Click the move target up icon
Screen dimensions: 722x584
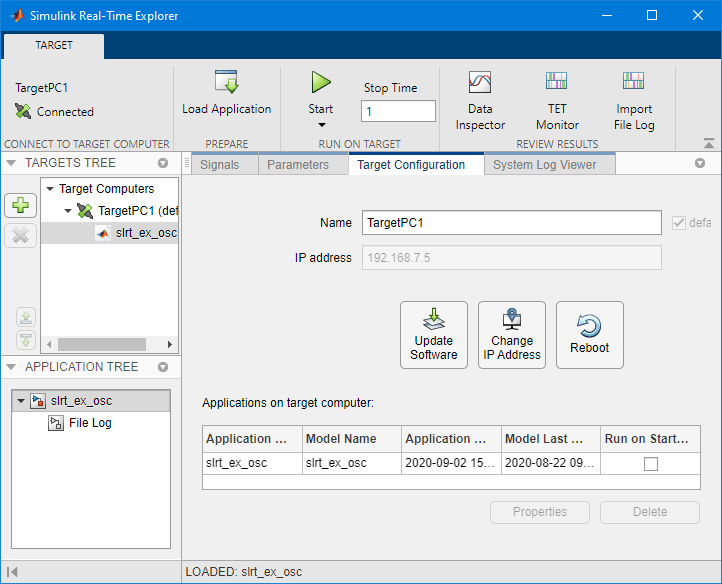pyautogui.click(x=26, y=317)
